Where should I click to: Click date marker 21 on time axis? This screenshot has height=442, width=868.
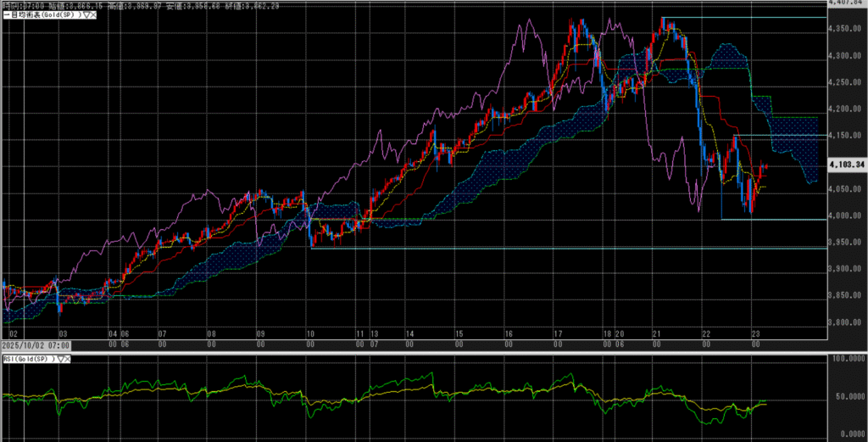(656, 335)
